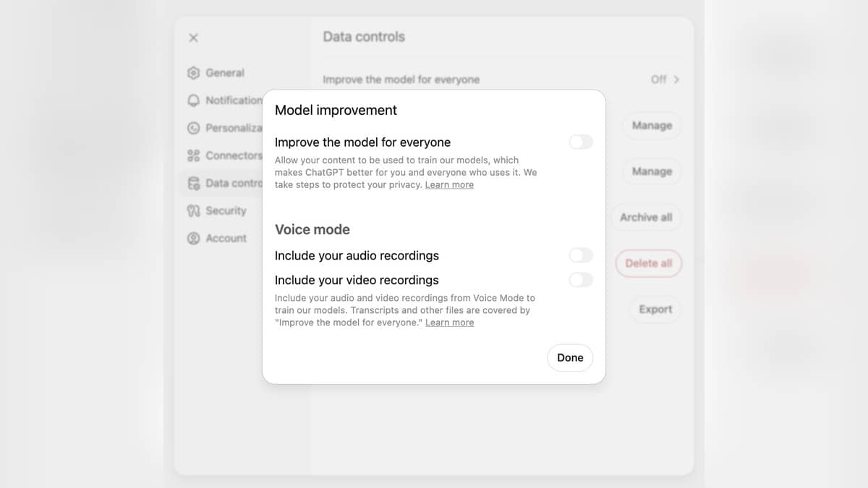Click the Export button

[655, 309]
